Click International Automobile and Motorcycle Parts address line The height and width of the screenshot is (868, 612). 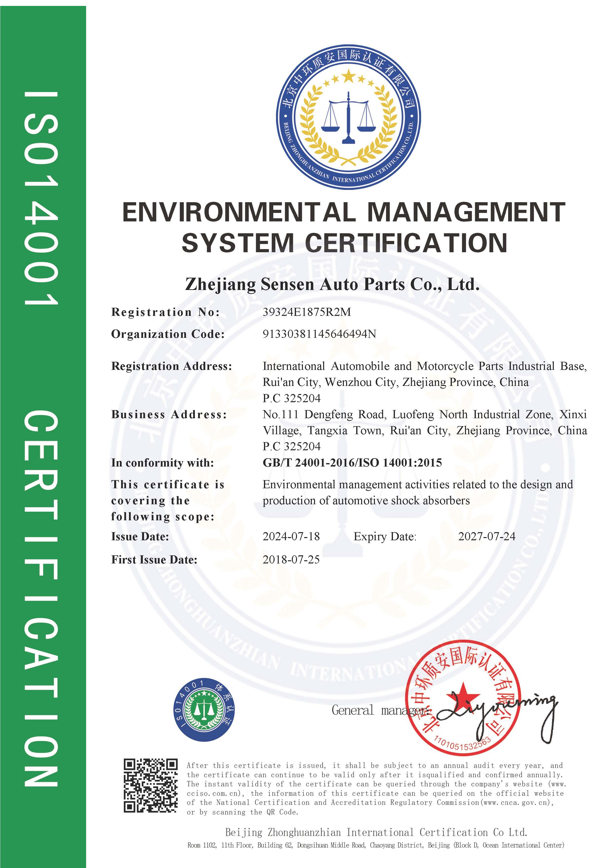click(424, 366)
